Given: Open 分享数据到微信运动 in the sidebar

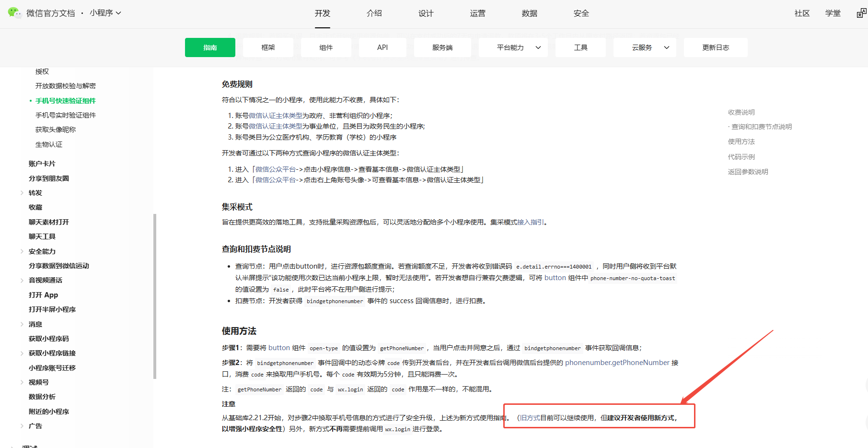Looking at the screenshot, I should [59, 266].
